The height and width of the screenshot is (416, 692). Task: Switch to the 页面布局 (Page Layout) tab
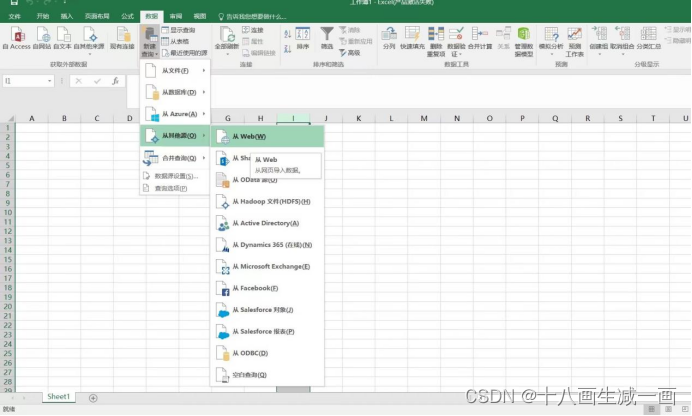point(97,16)
